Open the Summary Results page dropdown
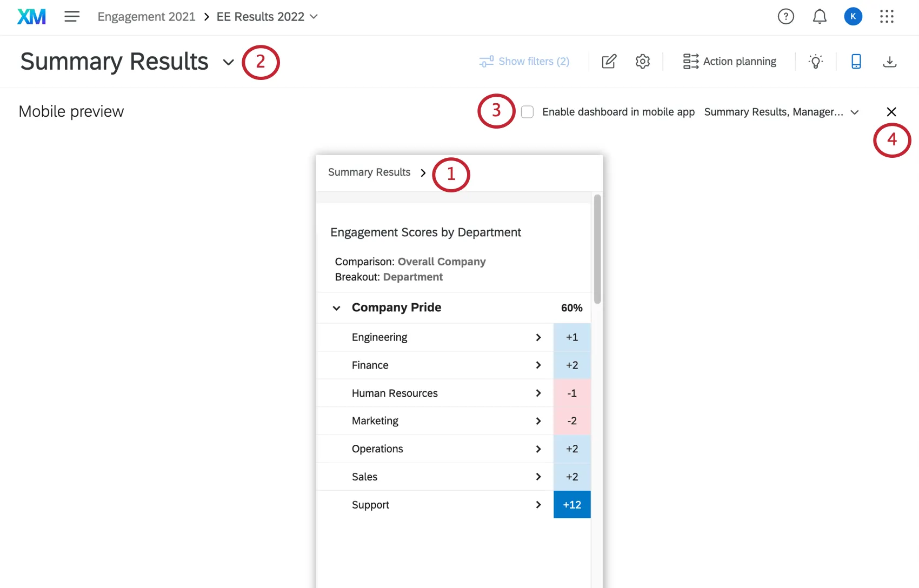Image resolution: width=919 pixels, height=588 pixels. (228, 62)
